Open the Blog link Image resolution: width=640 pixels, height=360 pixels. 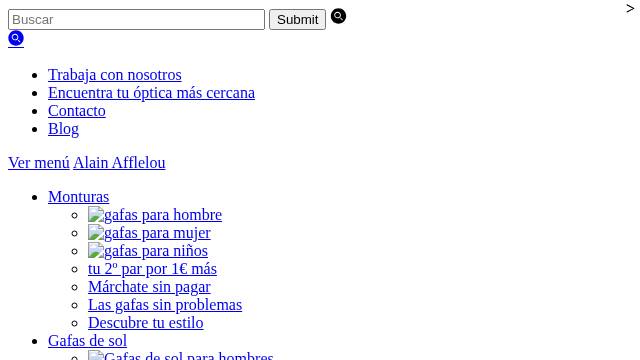click(63, 129)
